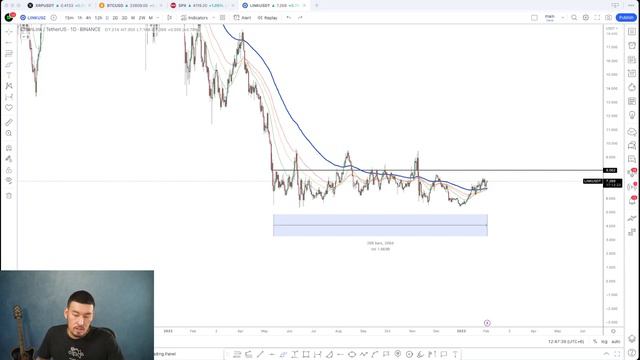Create an Alert from the toolbar
The width and height of the screenshot is (640, 360).
pos(242,18)
